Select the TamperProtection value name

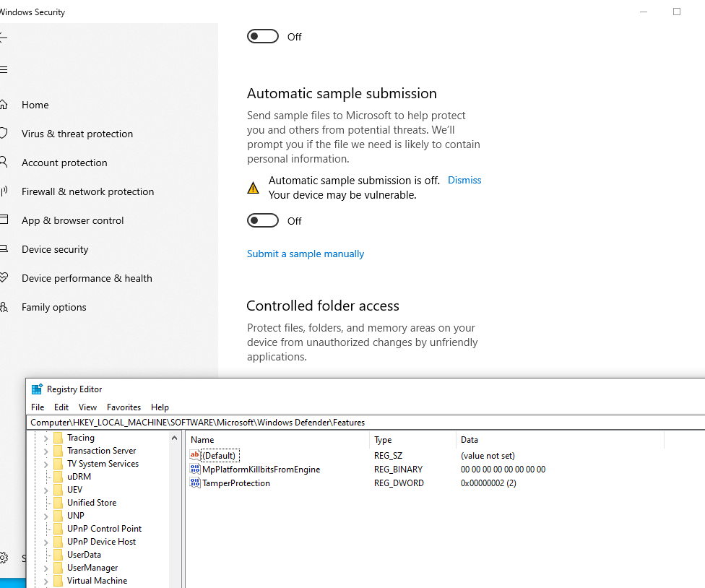pos(236,483)
